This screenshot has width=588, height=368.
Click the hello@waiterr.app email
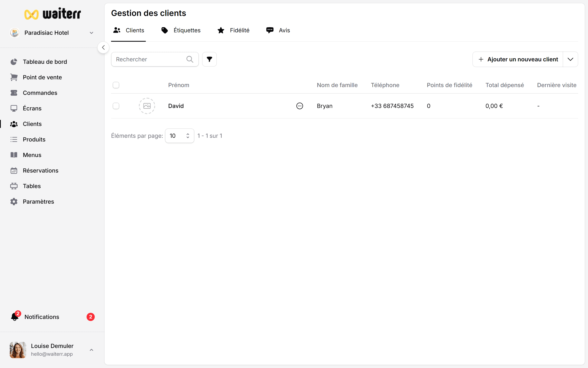coord(52,354)
